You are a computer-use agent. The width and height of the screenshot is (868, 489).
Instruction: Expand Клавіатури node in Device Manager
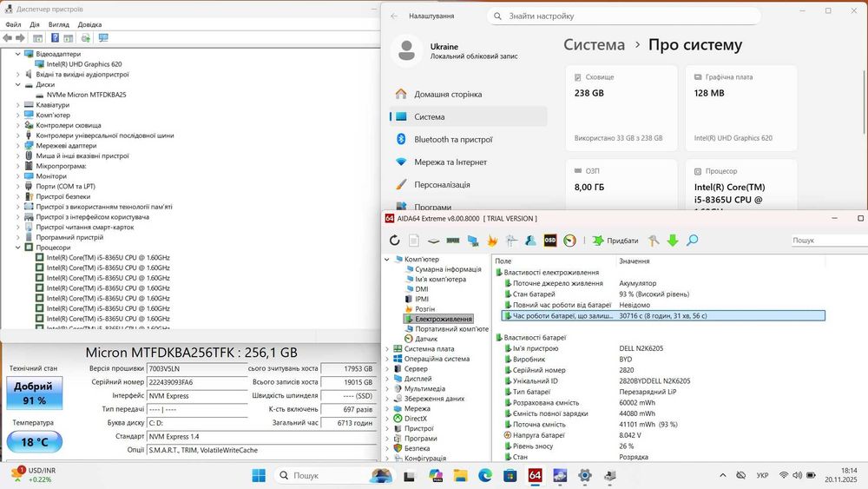pos(17,105)
